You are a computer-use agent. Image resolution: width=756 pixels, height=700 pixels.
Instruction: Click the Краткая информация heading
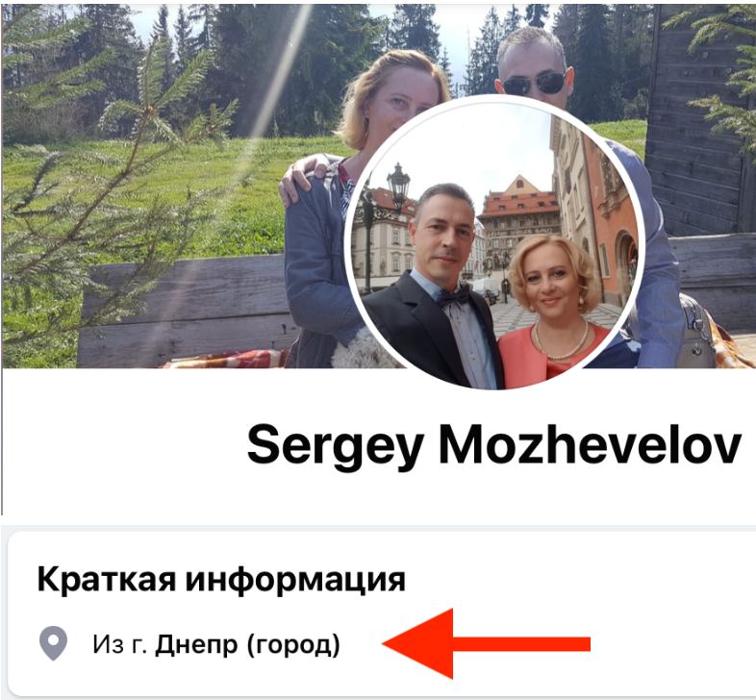pyautogui.click(x=221, y=579)
